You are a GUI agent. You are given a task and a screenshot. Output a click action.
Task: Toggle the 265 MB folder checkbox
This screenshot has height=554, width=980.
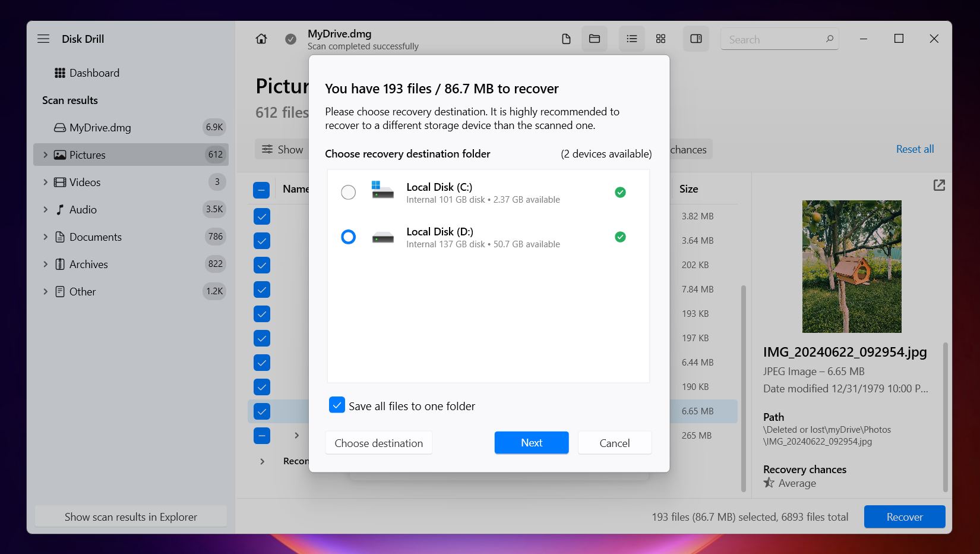pyautogui.click(x=262, y=436)
